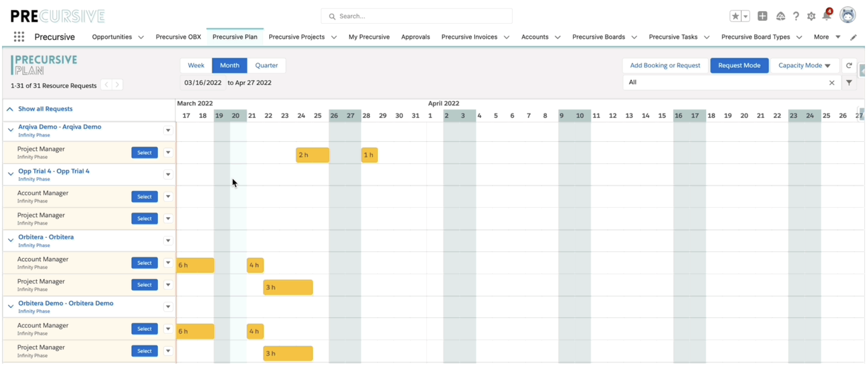Collapse Orbitera Demo project group
868x367 pixels.
[10, 307]
